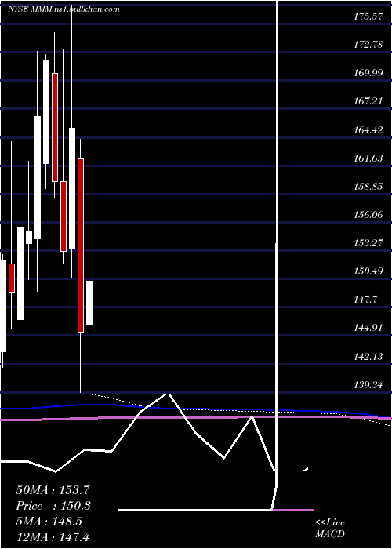This screenshot has width=392, height=549.
Task: Click the 142.13 price axis label
Action: (x=368, y=357)
